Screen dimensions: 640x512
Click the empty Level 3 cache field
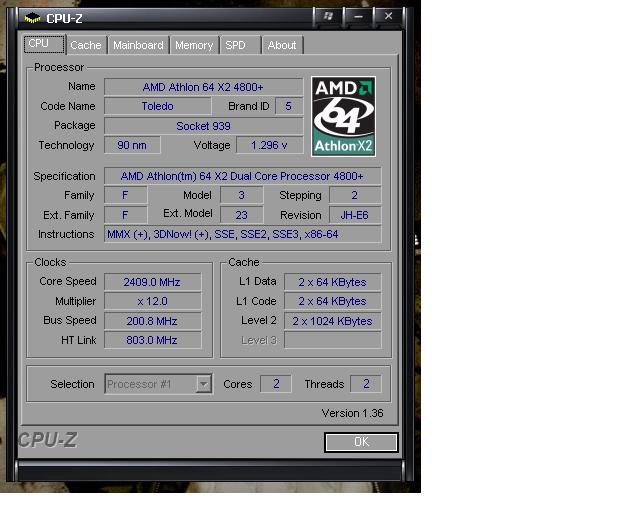pos(332,340)
